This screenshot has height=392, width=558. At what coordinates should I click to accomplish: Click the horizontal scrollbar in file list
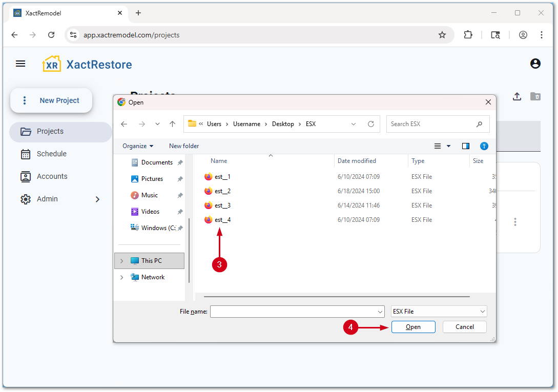(336, 296)
